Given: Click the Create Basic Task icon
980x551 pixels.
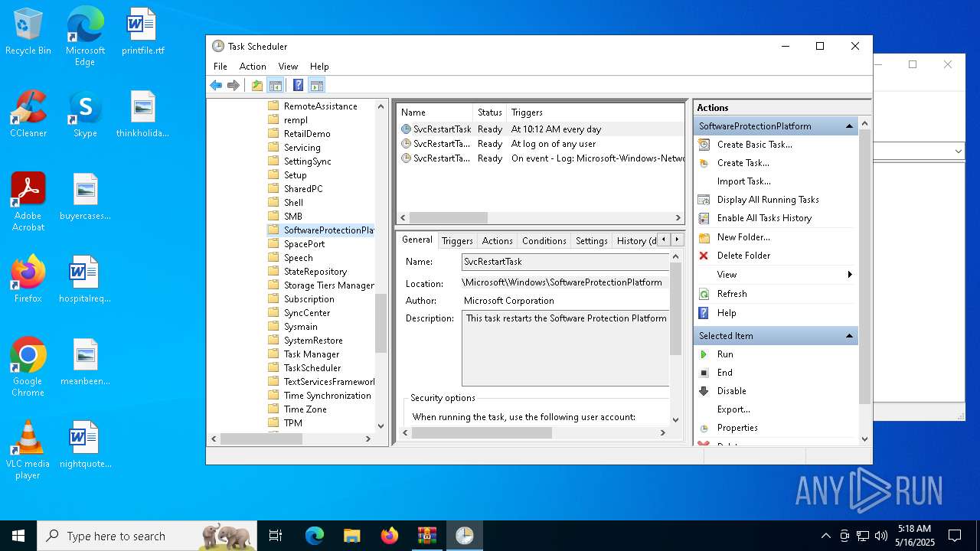Looking at the screenshot, I should pos(704,144).
